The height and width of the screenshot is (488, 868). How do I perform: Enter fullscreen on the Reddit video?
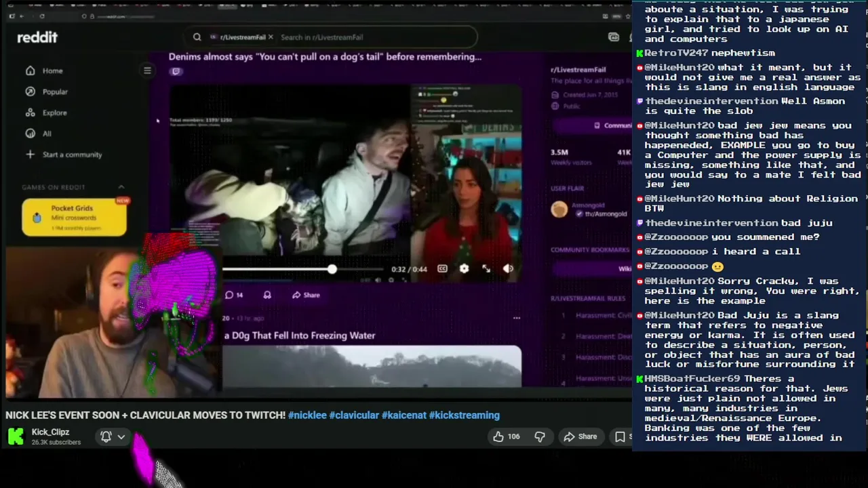click(486, 269)
